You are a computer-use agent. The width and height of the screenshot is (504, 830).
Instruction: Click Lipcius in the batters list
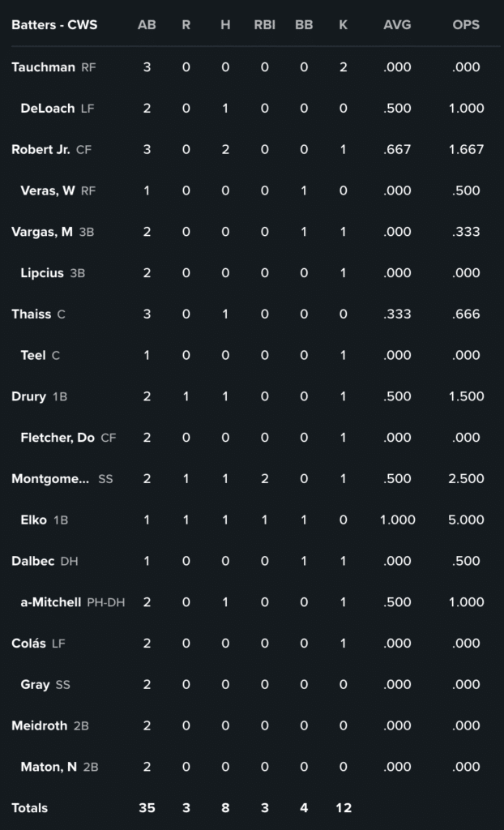(x=41, y=273)
